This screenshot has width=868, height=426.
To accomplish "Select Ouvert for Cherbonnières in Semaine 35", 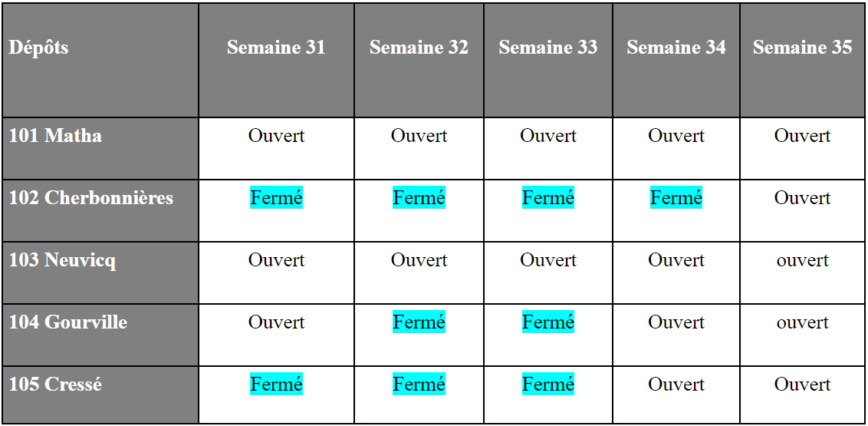I will (802, 198).
